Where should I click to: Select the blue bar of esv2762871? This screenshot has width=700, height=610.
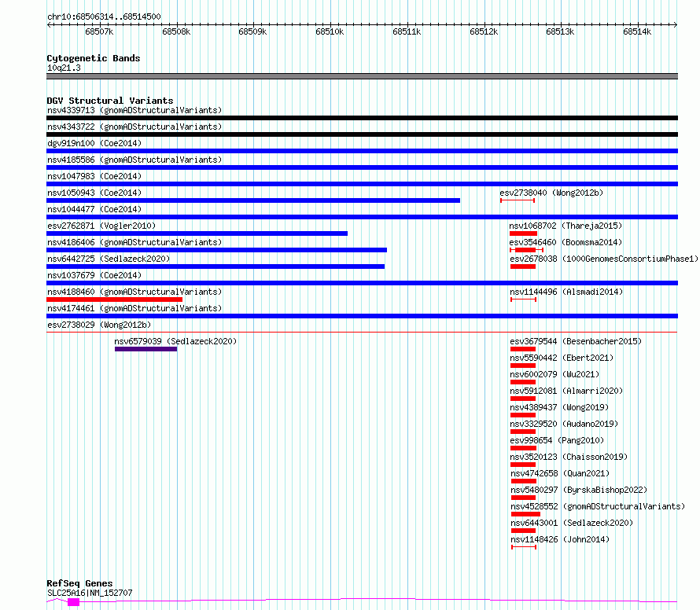coord(197,233)
